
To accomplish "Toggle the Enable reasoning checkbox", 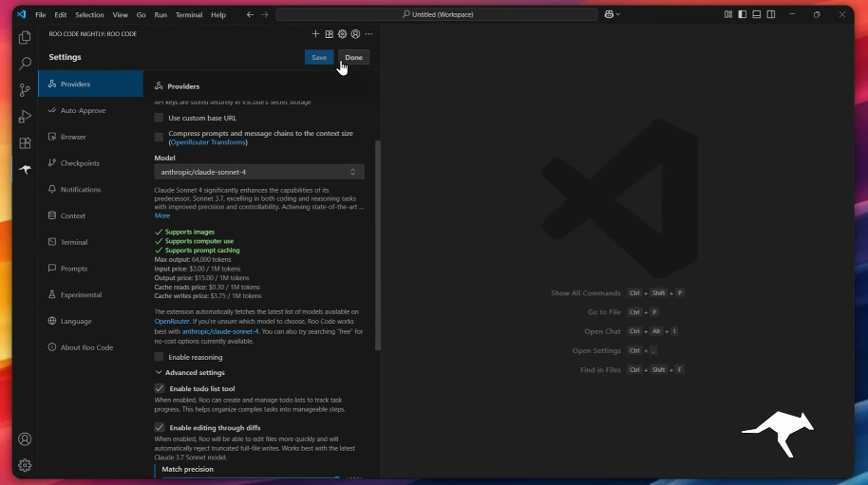I will coord(160,357).
